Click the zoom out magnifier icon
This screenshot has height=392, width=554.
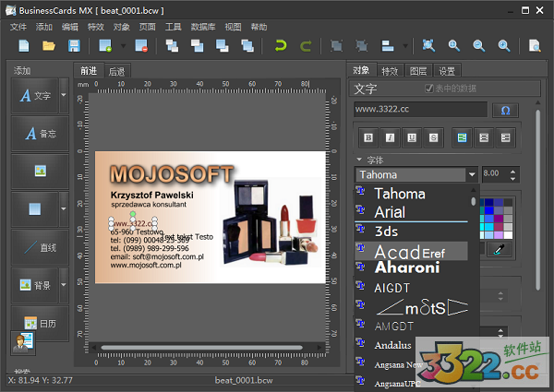pos(478,46)
